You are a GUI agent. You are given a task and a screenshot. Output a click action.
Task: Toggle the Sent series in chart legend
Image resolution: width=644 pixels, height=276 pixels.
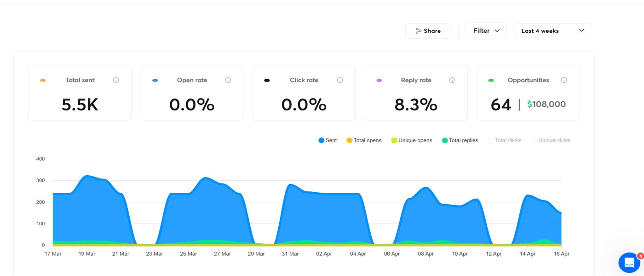tap(328, 140)
